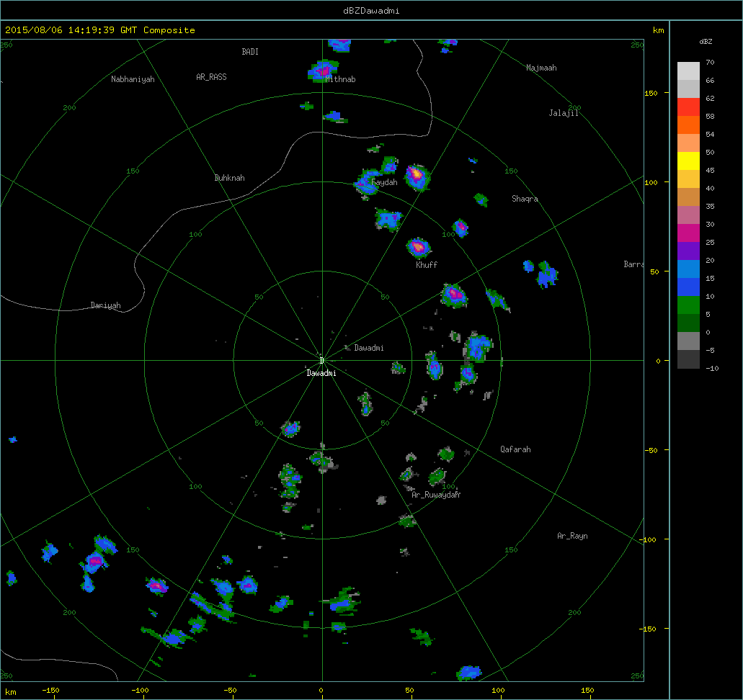
Task: Select the Shaqra location label
Action: click(x=525, y=199)
